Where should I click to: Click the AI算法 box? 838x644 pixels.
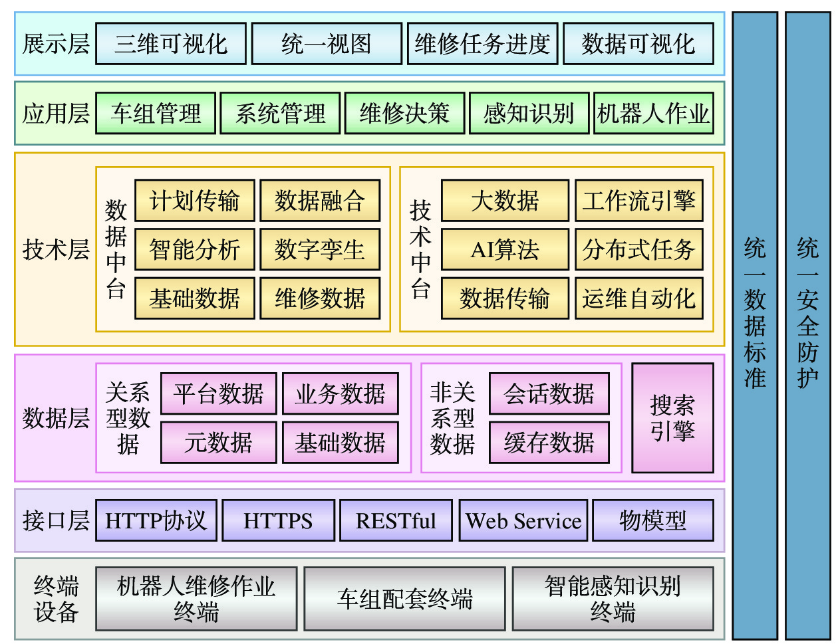coord(505,250)
